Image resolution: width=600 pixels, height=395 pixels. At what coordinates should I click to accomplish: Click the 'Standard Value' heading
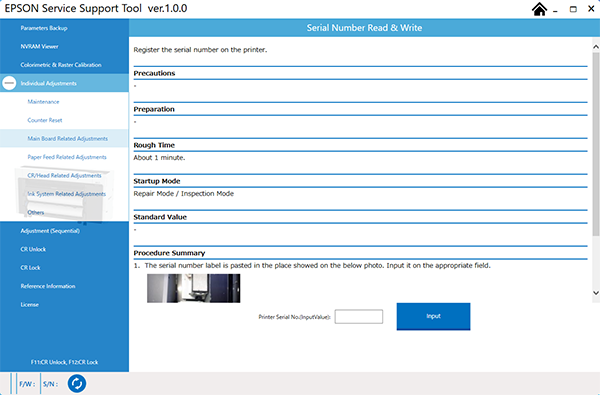click(160, 217)
